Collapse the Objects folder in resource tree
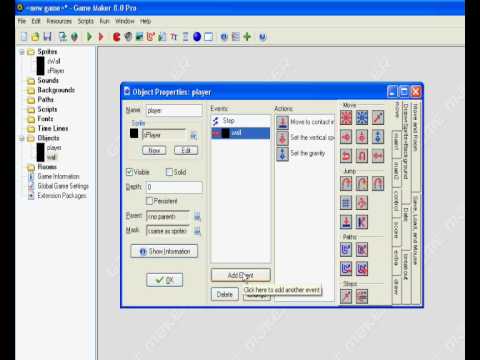 click(22, 138)
